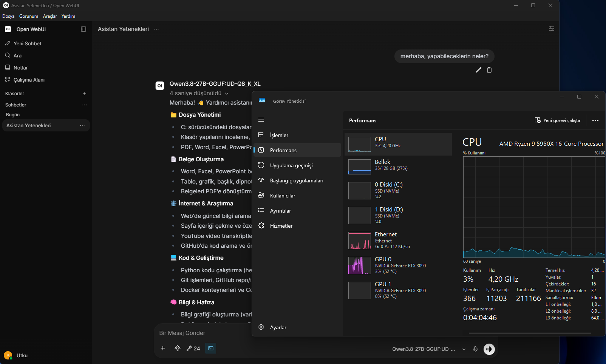Open the Qwen3.8-27B model selector dropdown

pyautogui.click(x=429, y=349)
